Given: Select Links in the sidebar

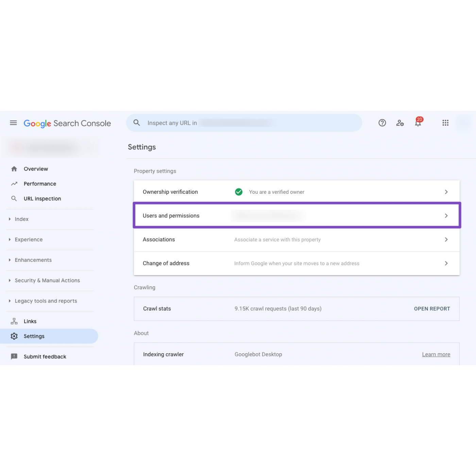Looking at the screenshot, I should point(30,321).
